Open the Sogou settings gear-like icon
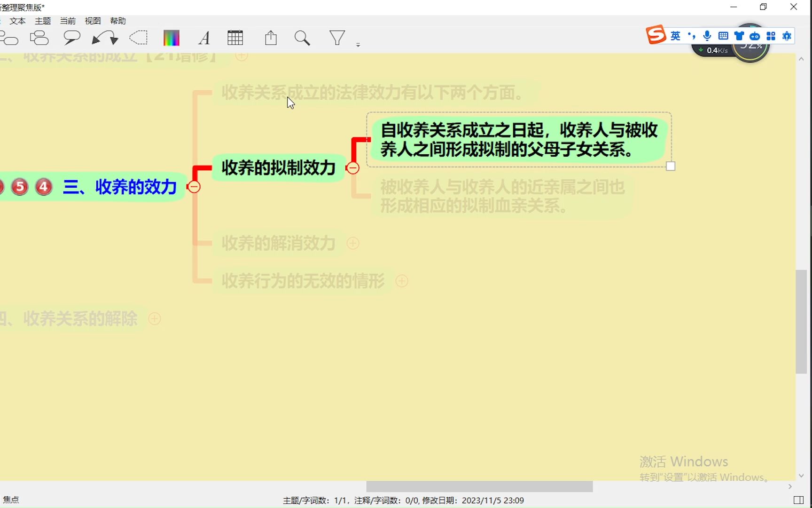812x508 pixels. pos(787,36)
